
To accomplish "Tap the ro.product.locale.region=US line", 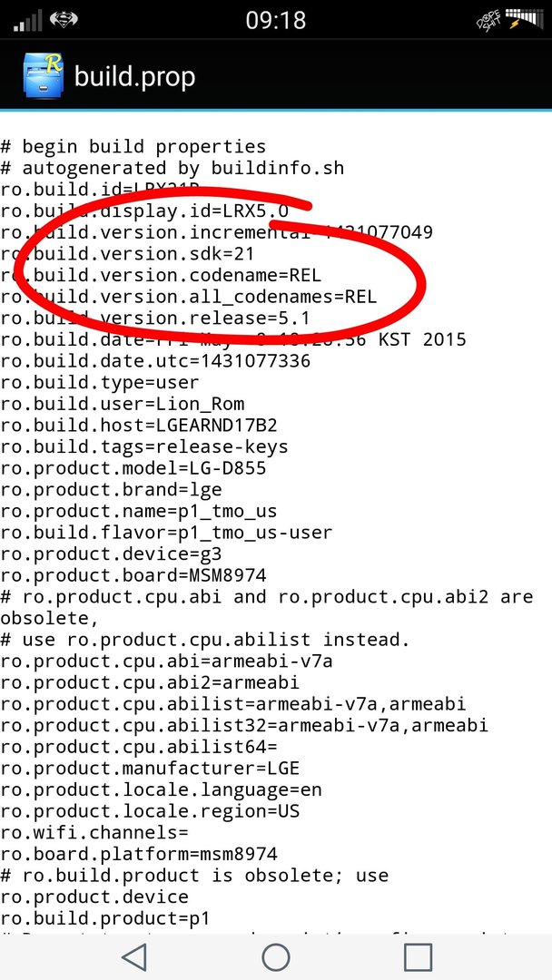I will (x=150, y=811).
